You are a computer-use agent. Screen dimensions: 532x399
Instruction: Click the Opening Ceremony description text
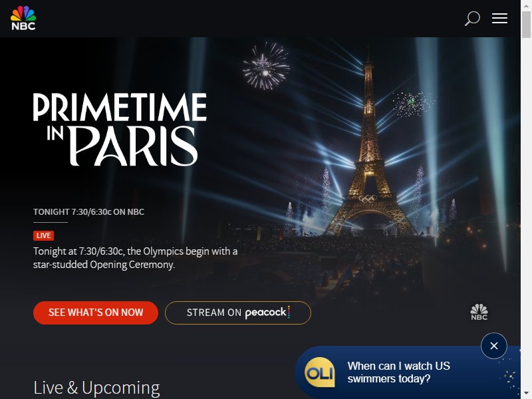tap(136, 258)
